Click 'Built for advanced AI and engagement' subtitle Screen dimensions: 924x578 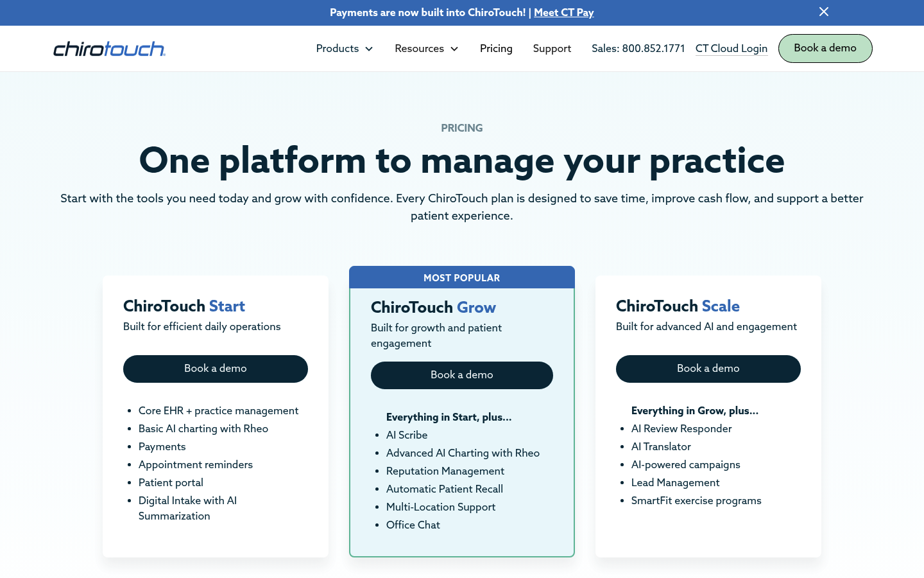[706, 326]
